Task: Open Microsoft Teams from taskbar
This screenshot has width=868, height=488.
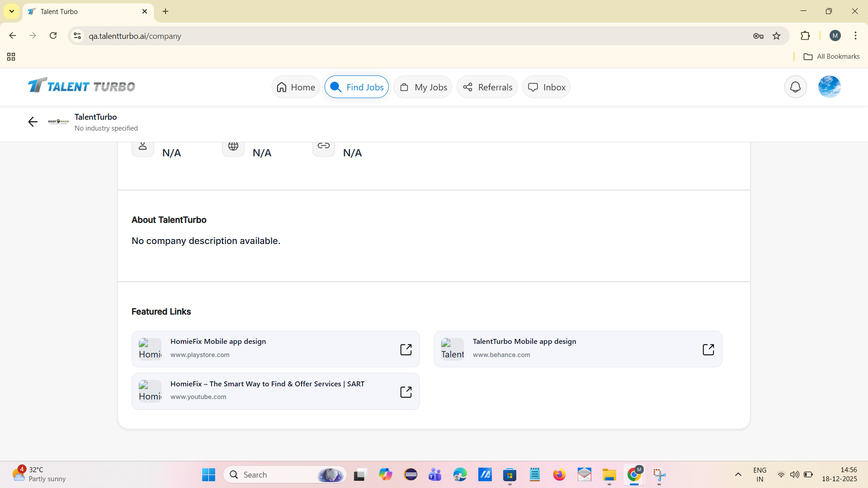Action: point(435,475)
